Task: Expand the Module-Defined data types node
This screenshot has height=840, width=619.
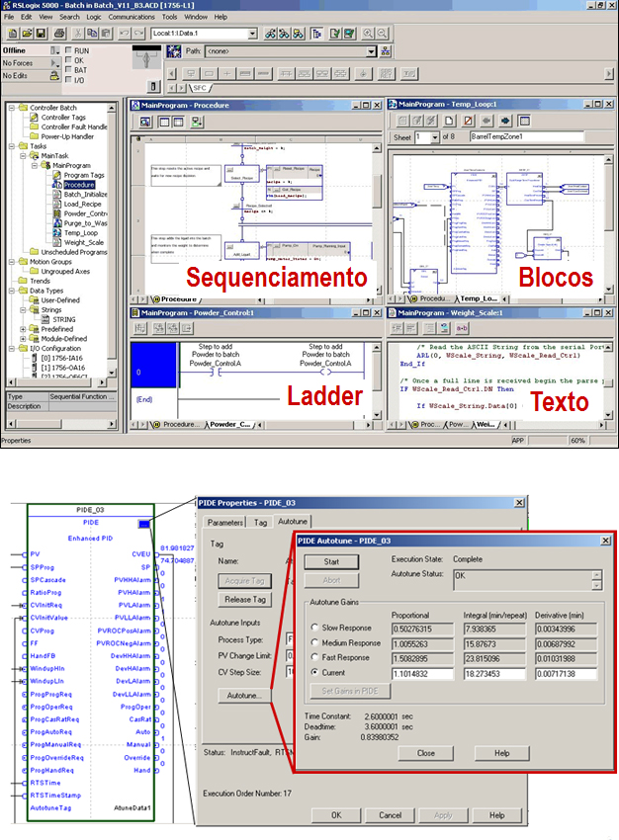Action: point(23,339)
